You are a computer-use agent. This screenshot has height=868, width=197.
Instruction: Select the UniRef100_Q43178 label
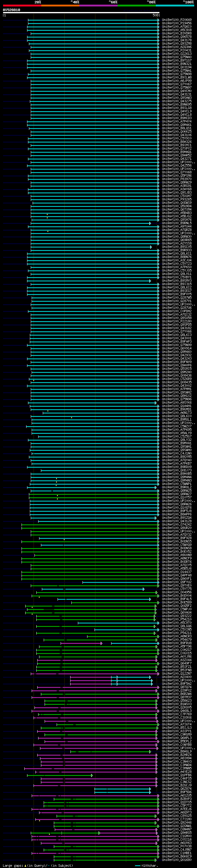[x=177, y=40]
